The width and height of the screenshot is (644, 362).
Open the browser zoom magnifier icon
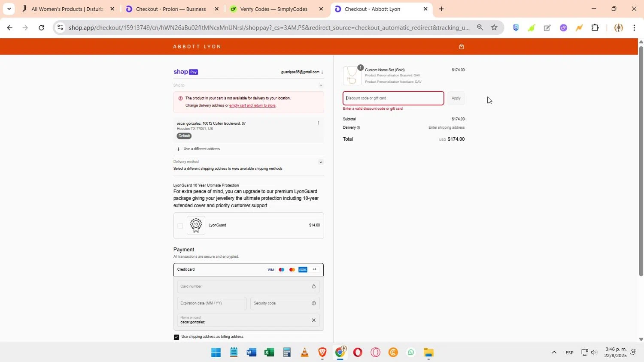point(480,27)
